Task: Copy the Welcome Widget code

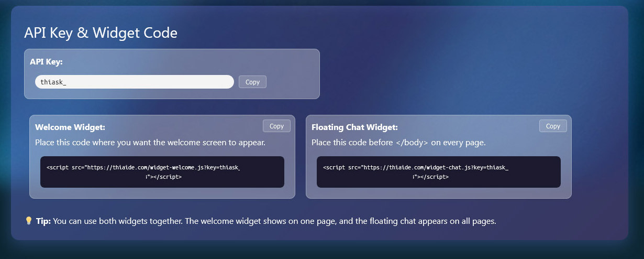Action: (x=276, y=126)
